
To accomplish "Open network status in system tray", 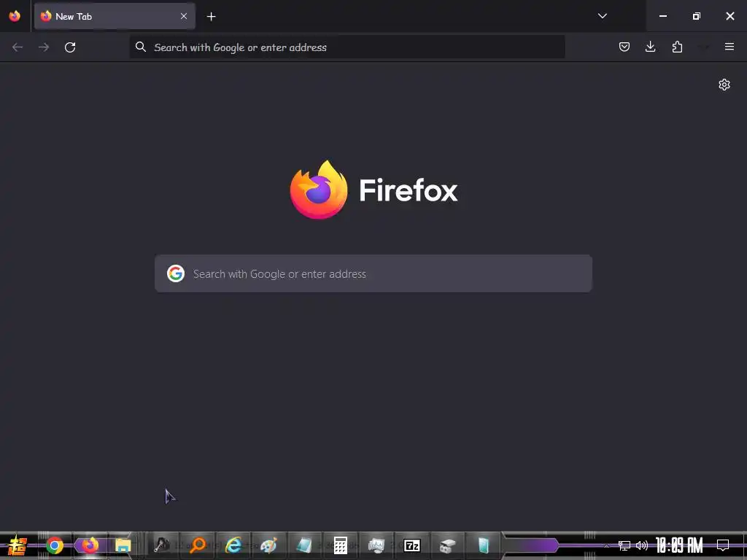I will click(x=624, y=545).
